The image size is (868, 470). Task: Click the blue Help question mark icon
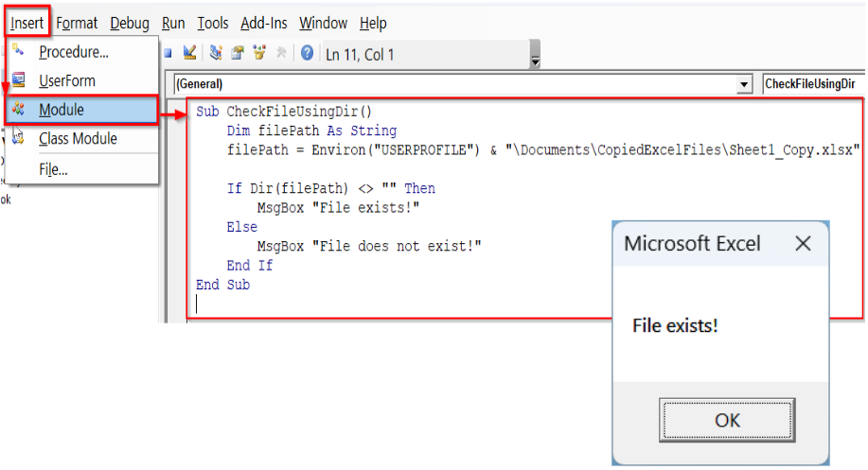(x=308, y=54)
